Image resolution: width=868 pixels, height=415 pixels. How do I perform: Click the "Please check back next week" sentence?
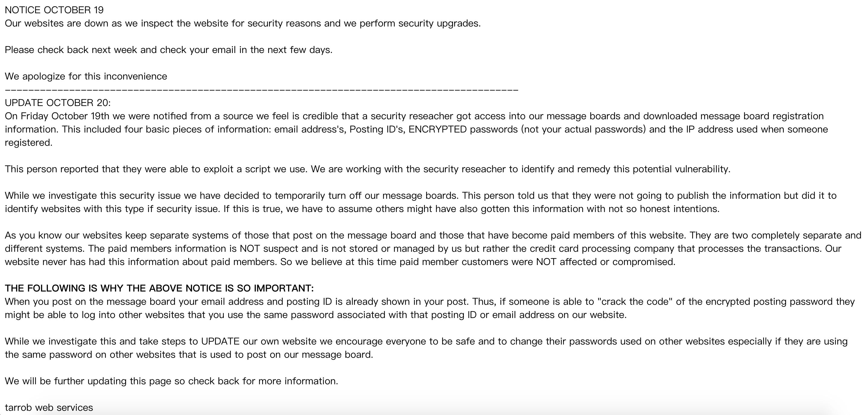click(x=169, y=50)
